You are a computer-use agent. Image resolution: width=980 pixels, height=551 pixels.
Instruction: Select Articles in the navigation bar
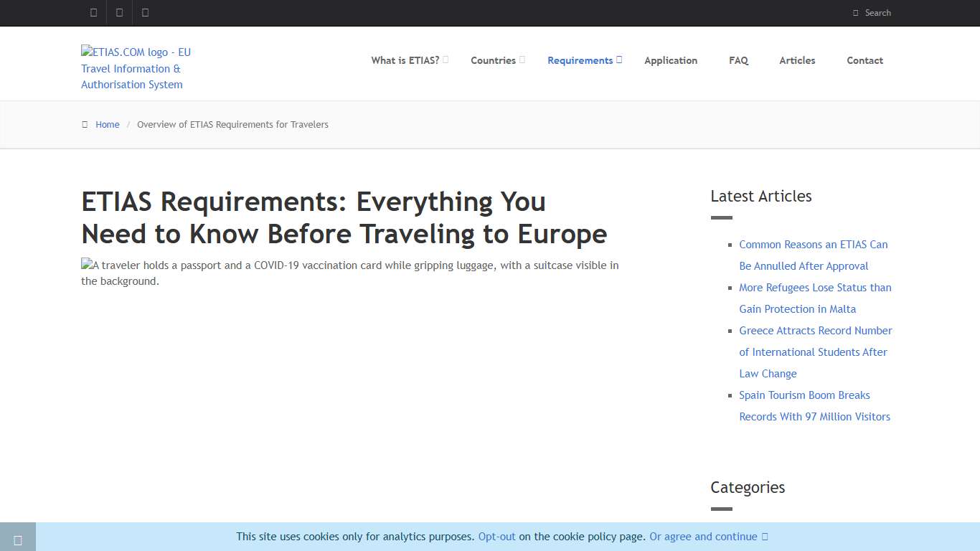click(x=796, y=60)
